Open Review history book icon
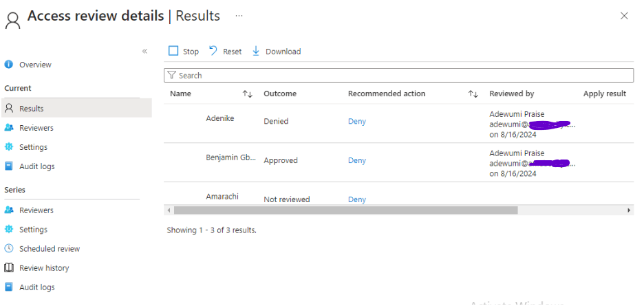Viewport: 644px width, 306px height. coord(9,268)
